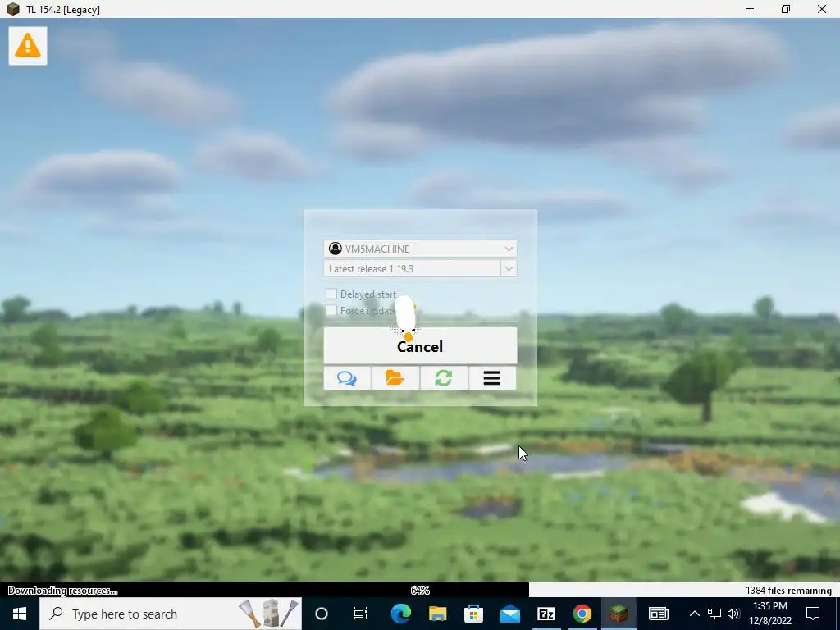Minimize the TL 154.2 Legacy window
Viewport: 840px width, 630px height.
pos(750,9)
